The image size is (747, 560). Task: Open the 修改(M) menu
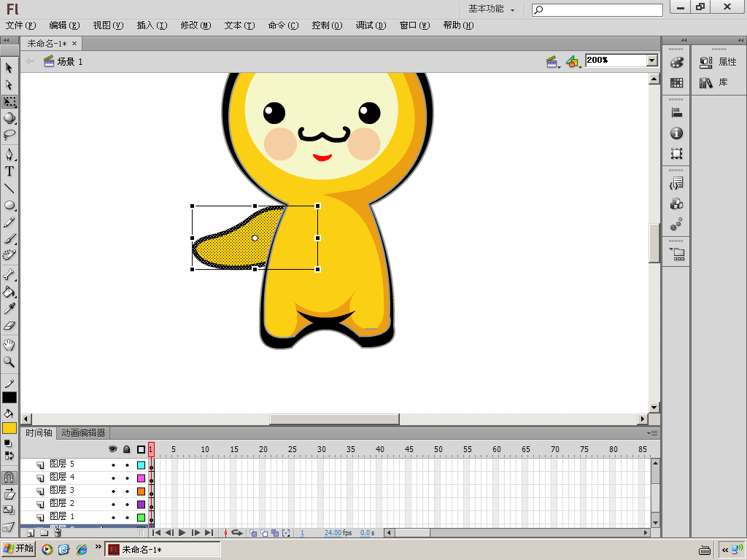(196, 26)
